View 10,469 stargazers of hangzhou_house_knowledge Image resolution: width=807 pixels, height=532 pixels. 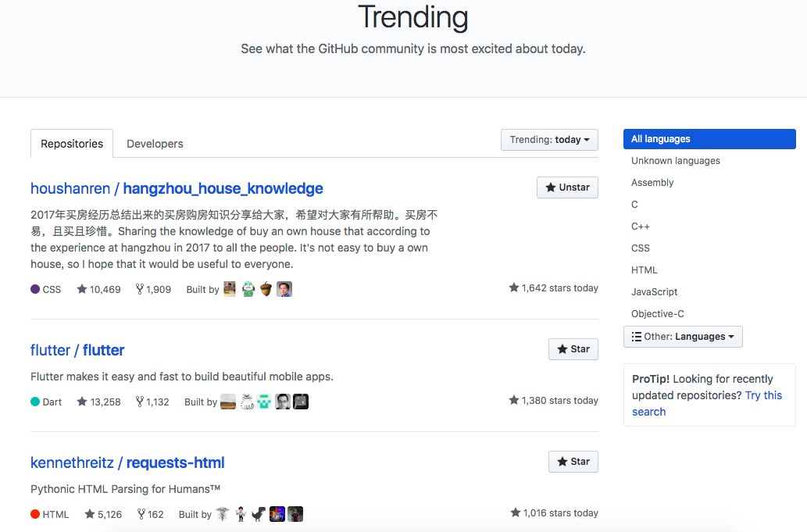click(98, 289)
